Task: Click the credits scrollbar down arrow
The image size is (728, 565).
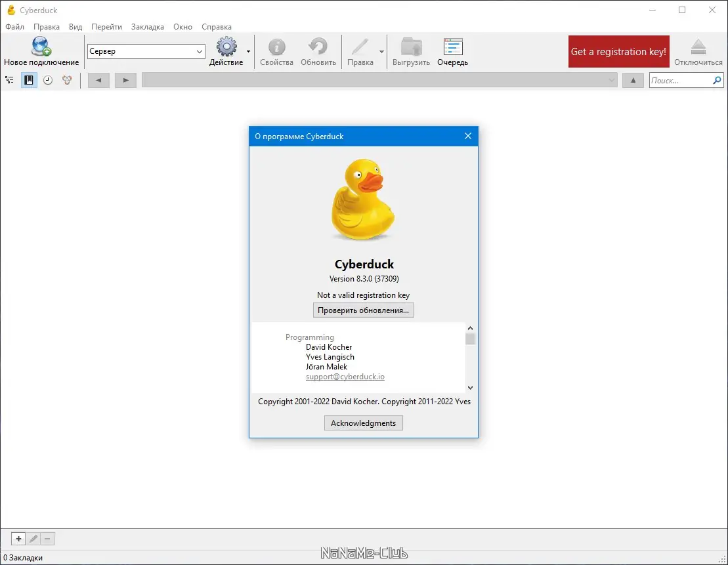Action: tap(470, 388)
